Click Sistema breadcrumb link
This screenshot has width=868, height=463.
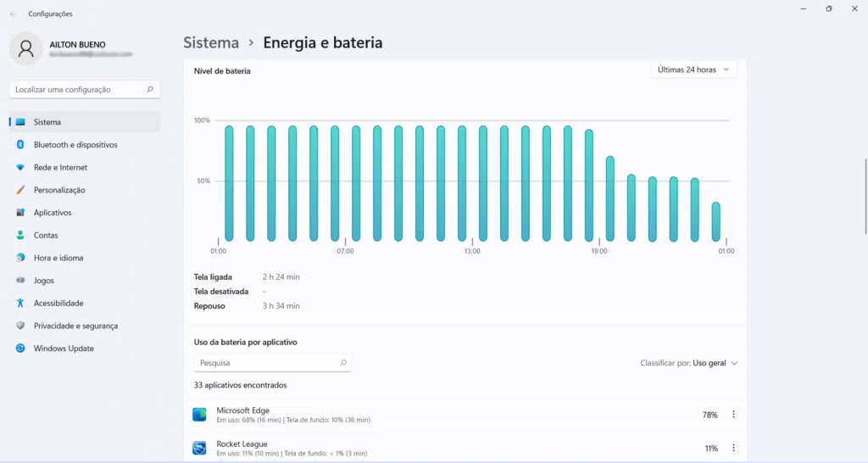(211, 42)
